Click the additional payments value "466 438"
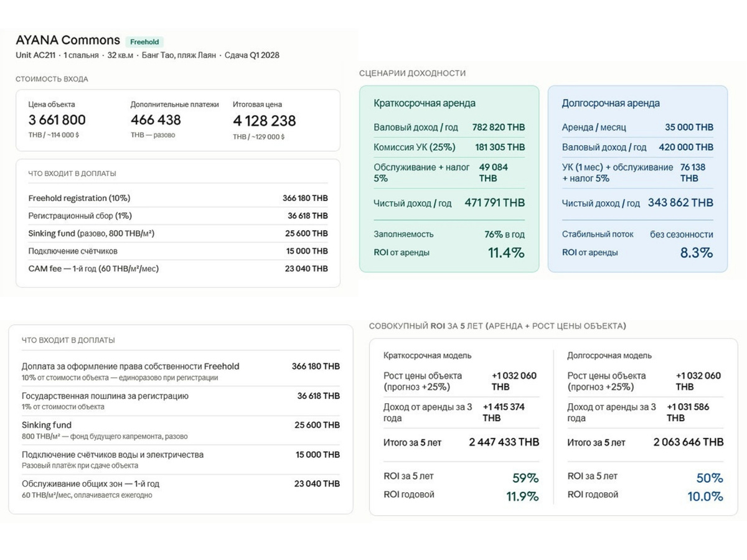Screen dimensions: 747x560 (x=156, y=120)
